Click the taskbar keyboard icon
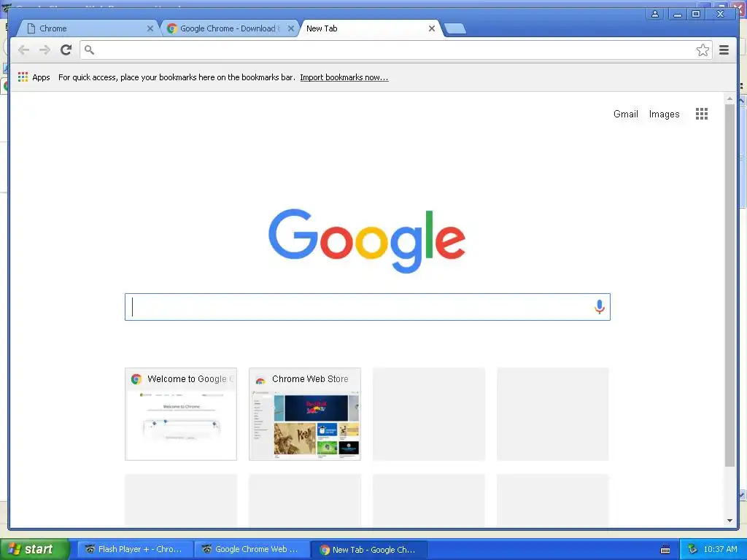The width and height of the screenshot is (747, 560). [x=665, y=550]
